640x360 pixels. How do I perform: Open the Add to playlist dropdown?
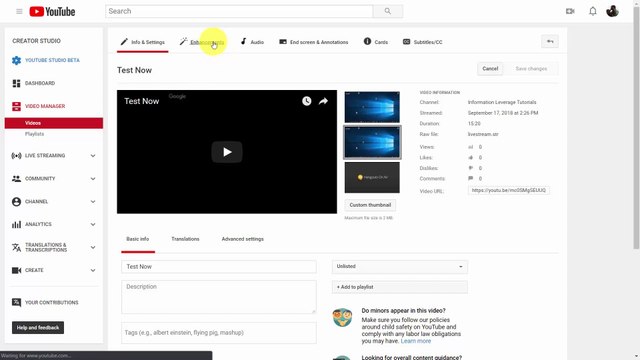pos(400,287)
